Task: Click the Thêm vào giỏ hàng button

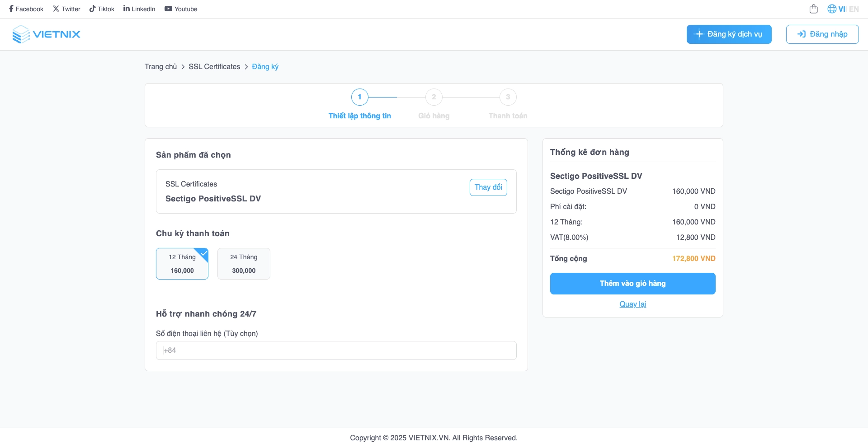Action: pos(632,284)
